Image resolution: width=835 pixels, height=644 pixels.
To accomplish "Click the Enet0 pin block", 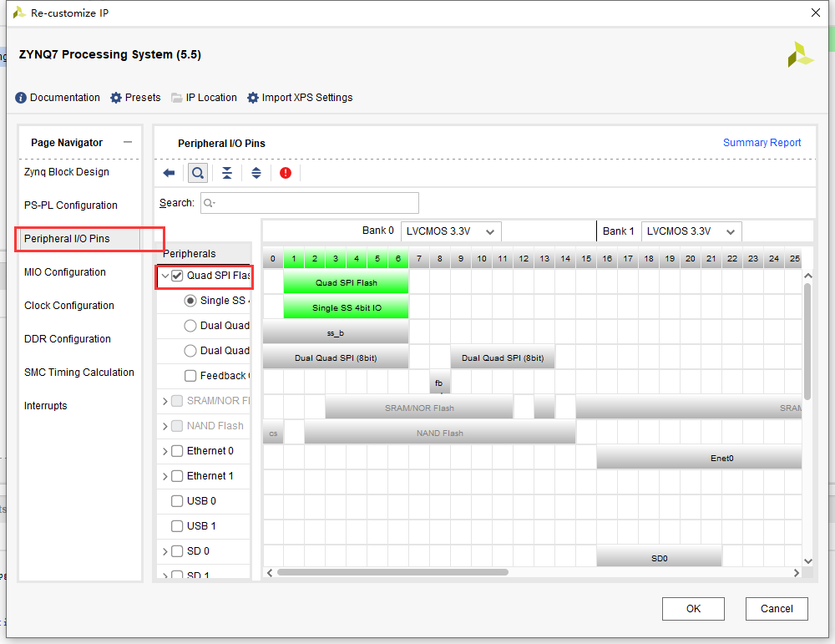I will pyautogui.click(x=699, y=458).
